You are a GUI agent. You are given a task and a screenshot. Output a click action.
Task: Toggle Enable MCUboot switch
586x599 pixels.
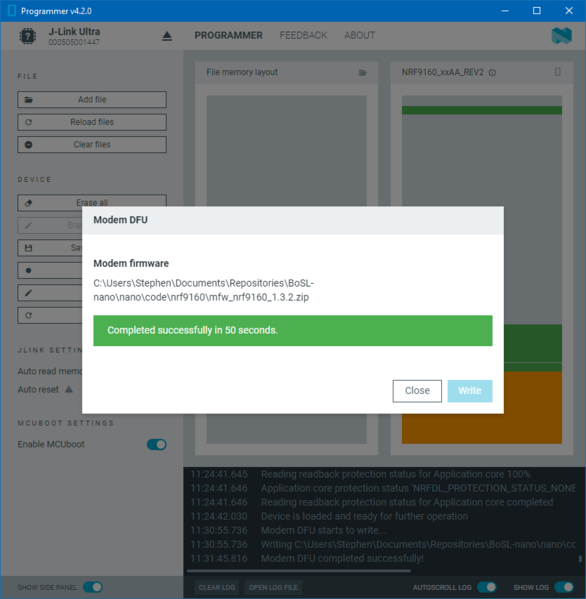(x=157, y=444)
